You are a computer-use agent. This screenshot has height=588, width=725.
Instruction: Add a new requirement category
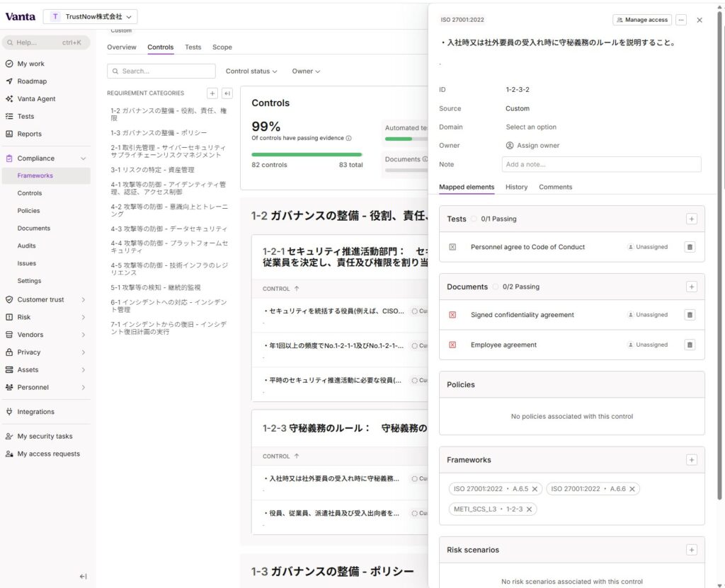pos(212,93)
